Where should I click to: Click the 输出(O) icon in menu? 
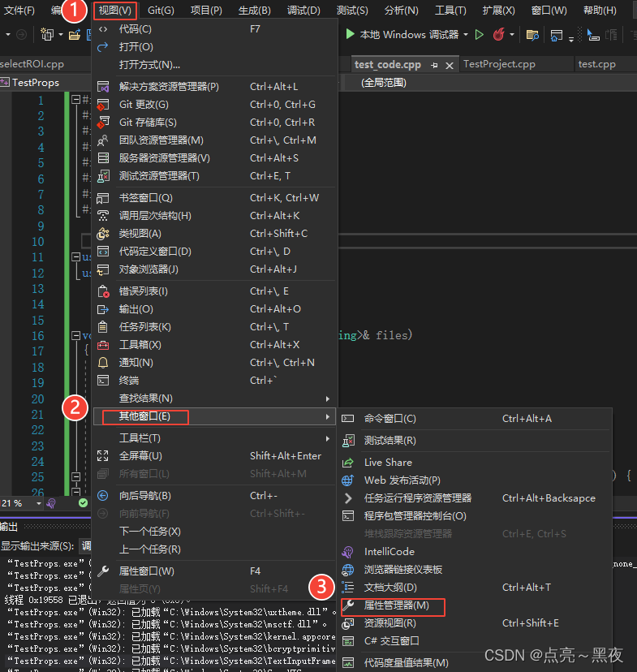coord(103,309)
